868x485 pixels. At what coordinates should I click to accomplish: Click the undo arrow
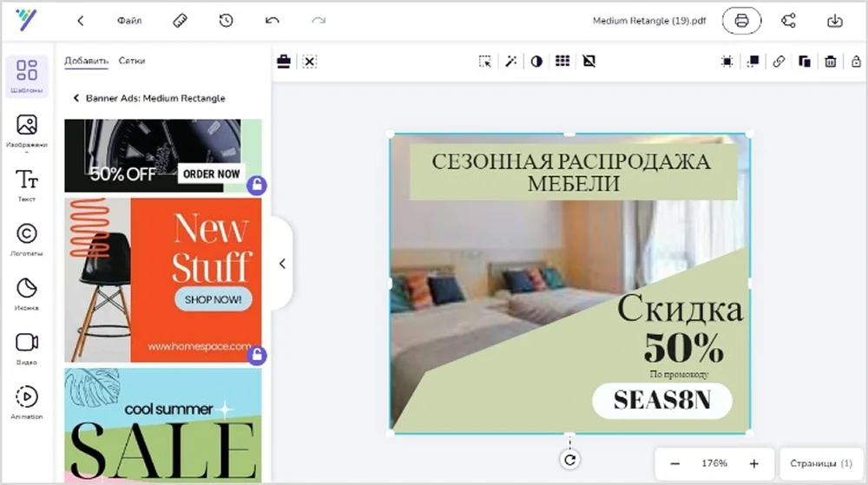tap(273, 21)
